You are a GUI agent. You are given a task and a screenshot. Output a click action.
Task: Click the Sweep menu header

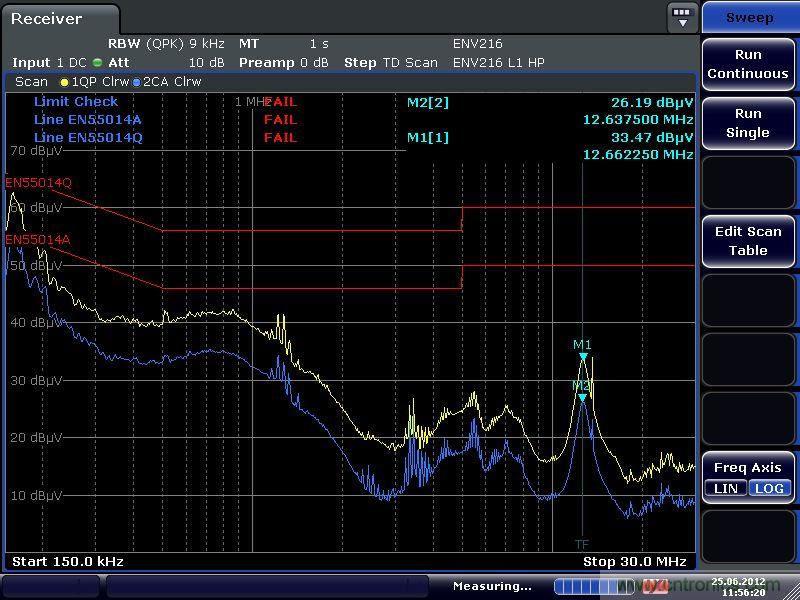click(x=749, y=17)
